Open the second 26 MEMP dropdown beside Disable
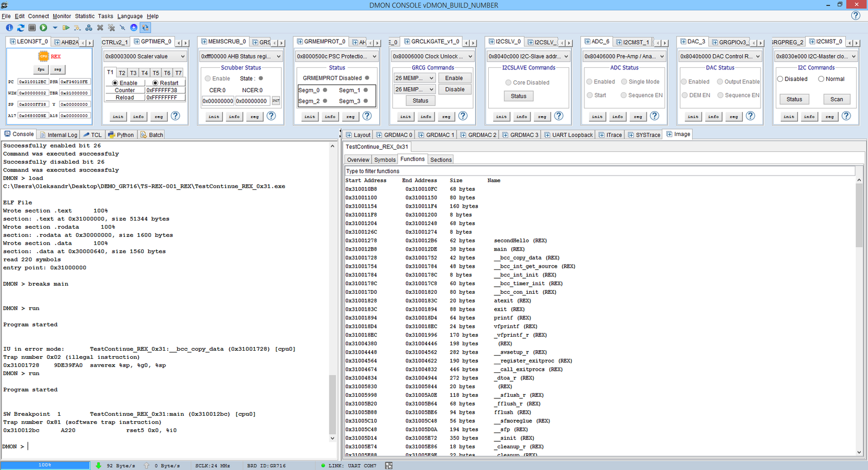868x470 pixels. tap(414, 89)
